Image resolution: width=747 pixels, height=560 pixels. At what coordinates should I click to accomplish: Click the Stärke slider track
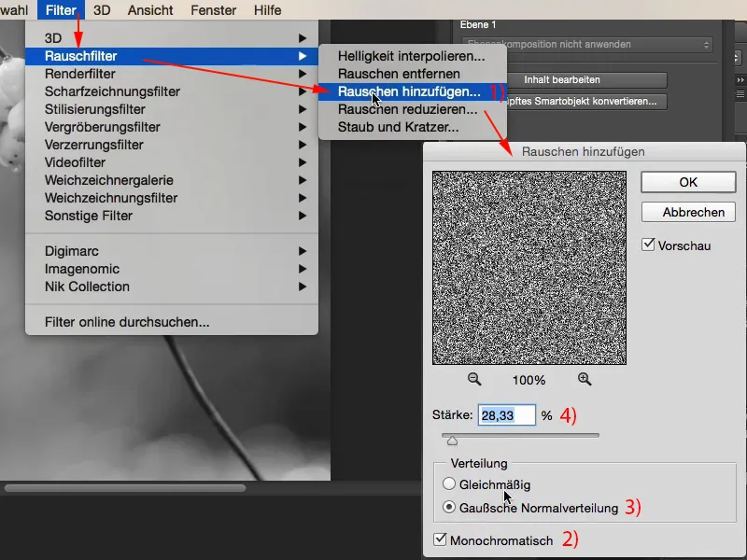click(520, 435)
